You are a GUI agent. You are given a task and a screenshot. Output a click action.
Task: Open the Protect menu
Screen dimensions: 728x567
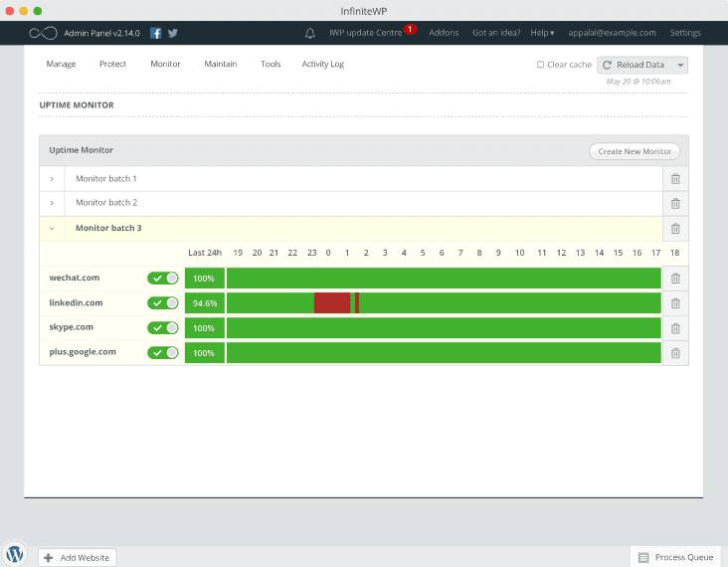tap(112, 64)
